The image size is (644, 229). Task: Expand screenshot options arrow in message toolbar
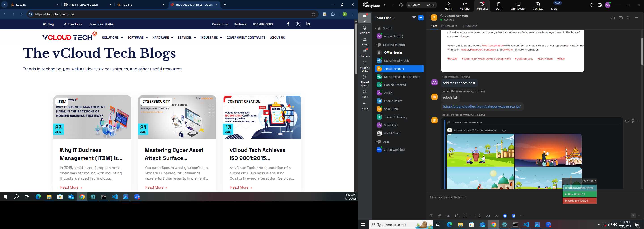click(471, 216)
